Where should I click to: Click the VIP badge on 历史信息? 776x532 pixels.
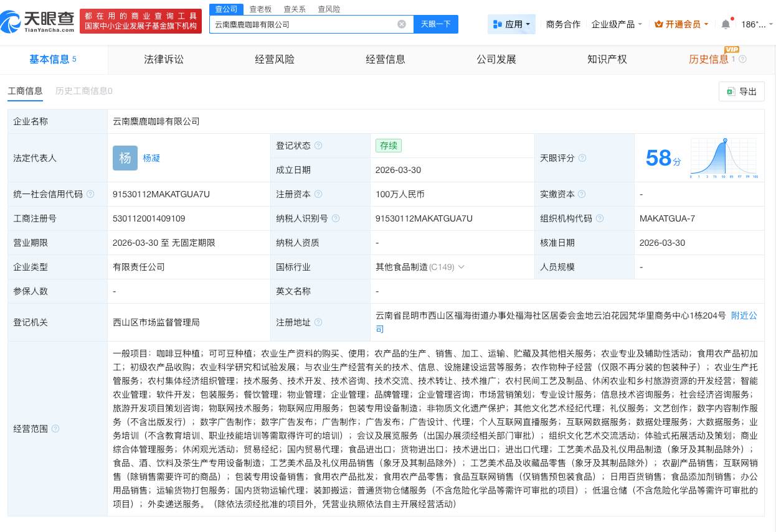click(x=732, y=50)
